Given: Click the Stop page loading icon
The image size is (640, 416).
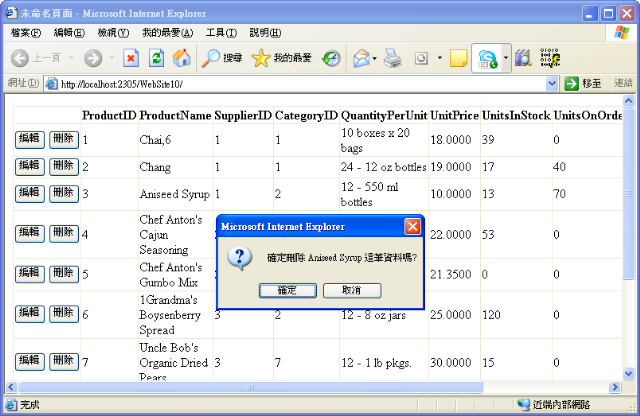Looking at the screenshot, I should tap(131, 58).
